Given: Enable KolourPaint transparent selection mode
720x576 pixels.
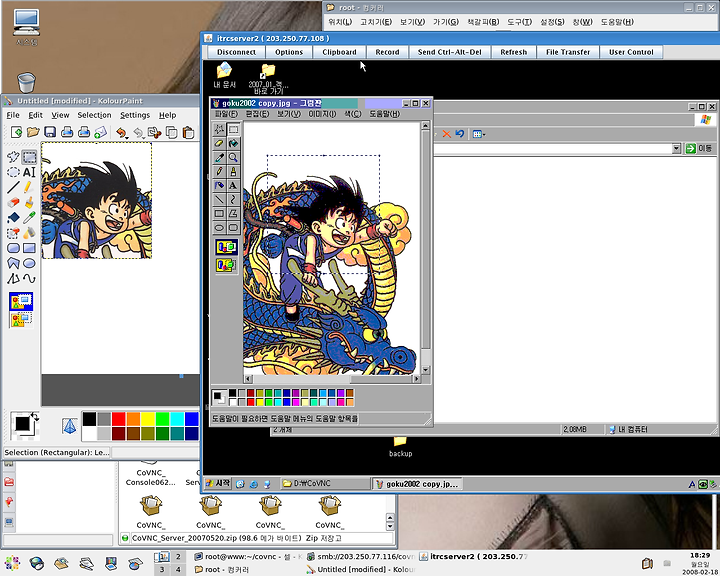Looking at the screenshot, I should click(x=21, y=319).
